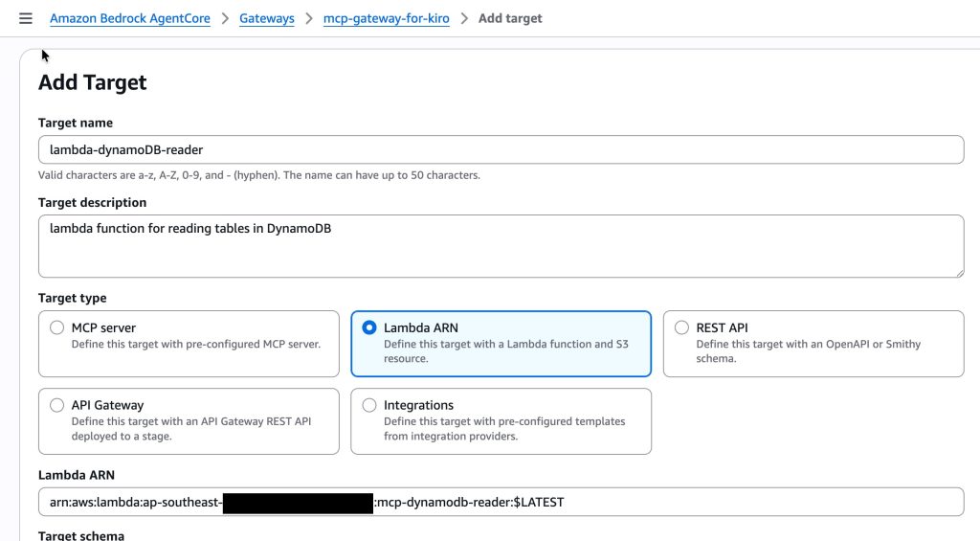Screen dimensions: 980x541
Task: Click the Add target breadcrumb item
Action: click(509, 18)
